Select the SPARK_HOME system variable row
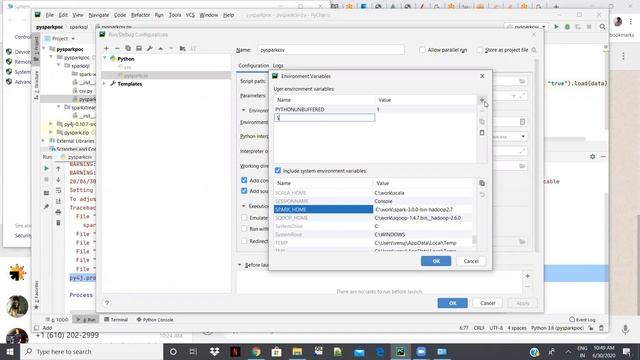The height and width of the screenshot is (360, 640). click(x=373, y=209)
